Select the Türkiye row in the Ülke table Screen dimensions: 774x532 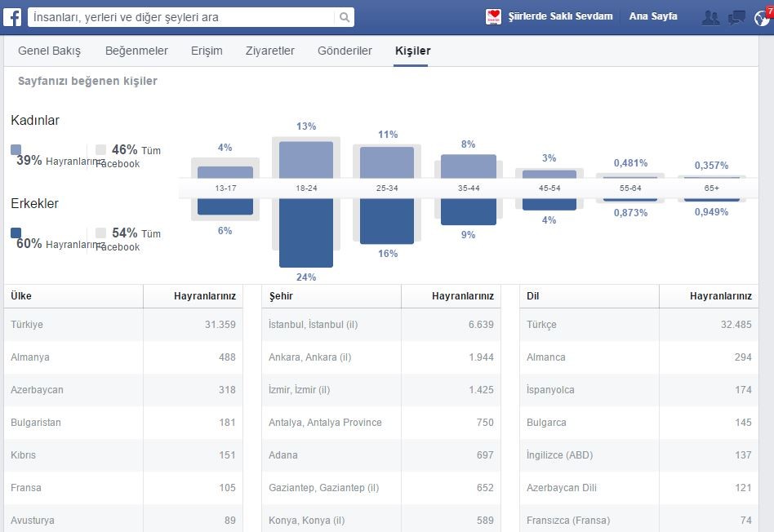[x=123, y=325]
